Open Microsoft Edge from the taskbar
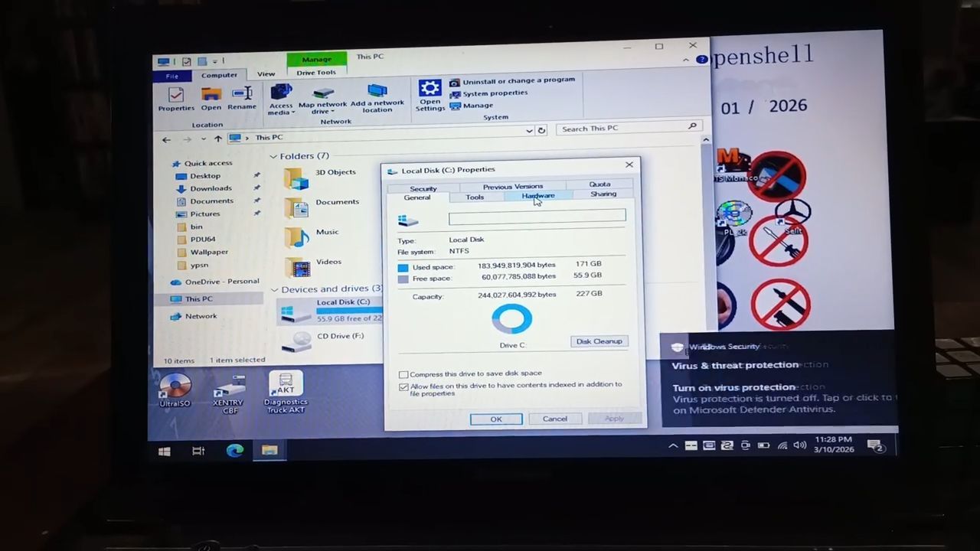Screen dimensions: 980x551 click(x=234, y=450)
